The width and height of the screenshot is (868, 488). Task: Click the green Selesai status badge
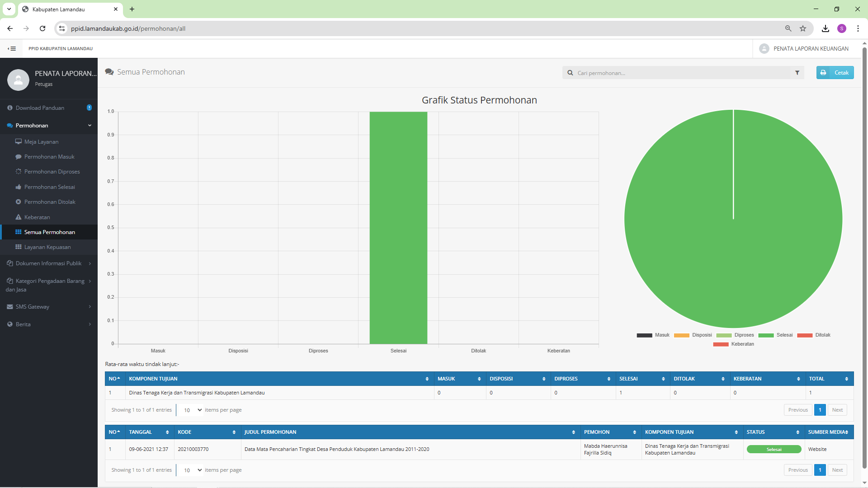pyautogui.click(x=774, y=449)
